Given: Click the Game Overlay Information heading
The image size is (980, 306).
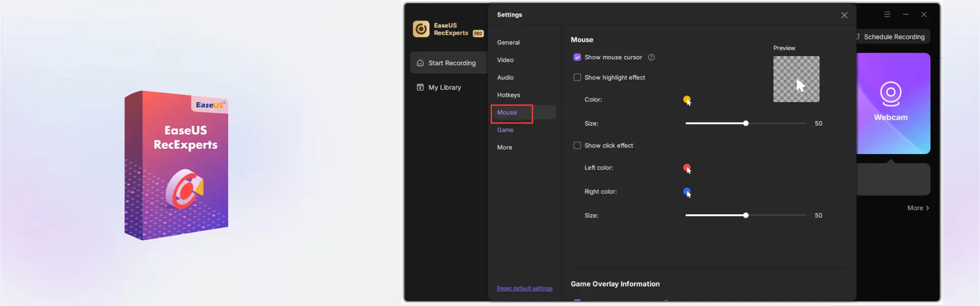Looking at the screenshot, I should [x=615, y=284].
